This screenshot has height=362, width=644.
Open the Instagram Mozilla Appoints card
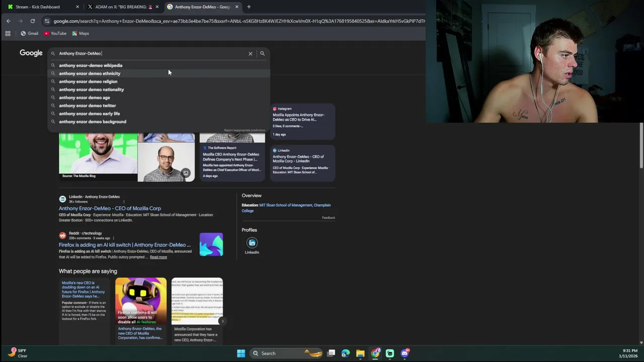tap(302, 121)
